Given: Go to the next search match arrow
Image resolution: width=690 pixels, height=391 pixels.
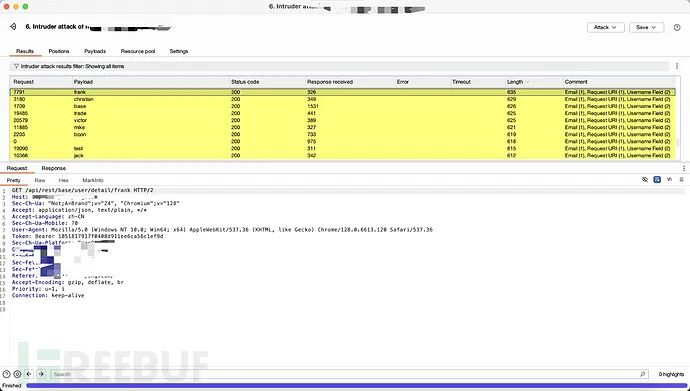Looking at the screenshot, I should (41, 374).
